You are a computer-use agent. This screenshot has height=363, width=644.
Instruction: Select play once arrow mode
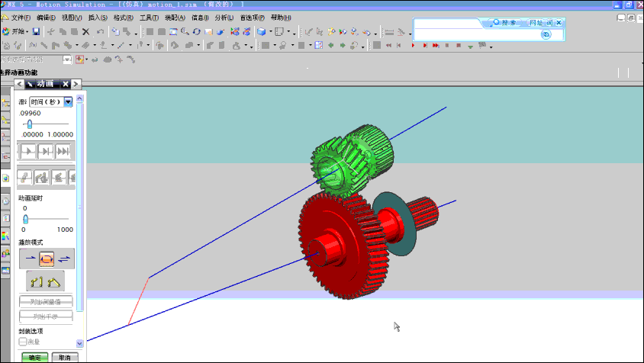[30, 259]
